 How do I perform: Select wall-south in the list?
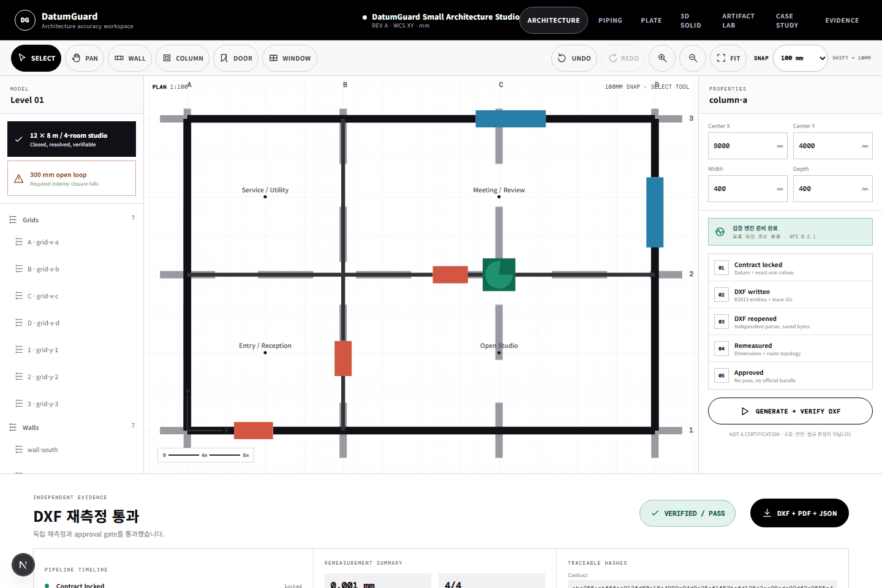pyautogui.click(x=72, y=450)
